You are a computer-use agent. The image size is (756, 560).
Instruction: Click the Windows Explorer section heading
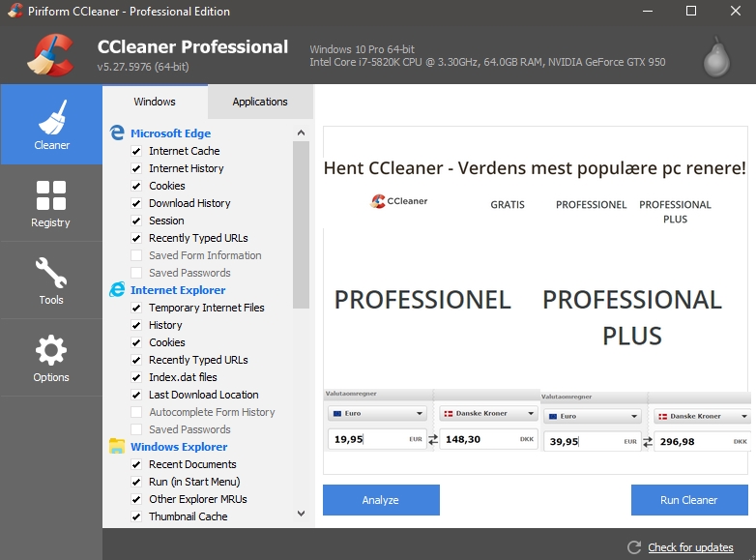(179, 447)
